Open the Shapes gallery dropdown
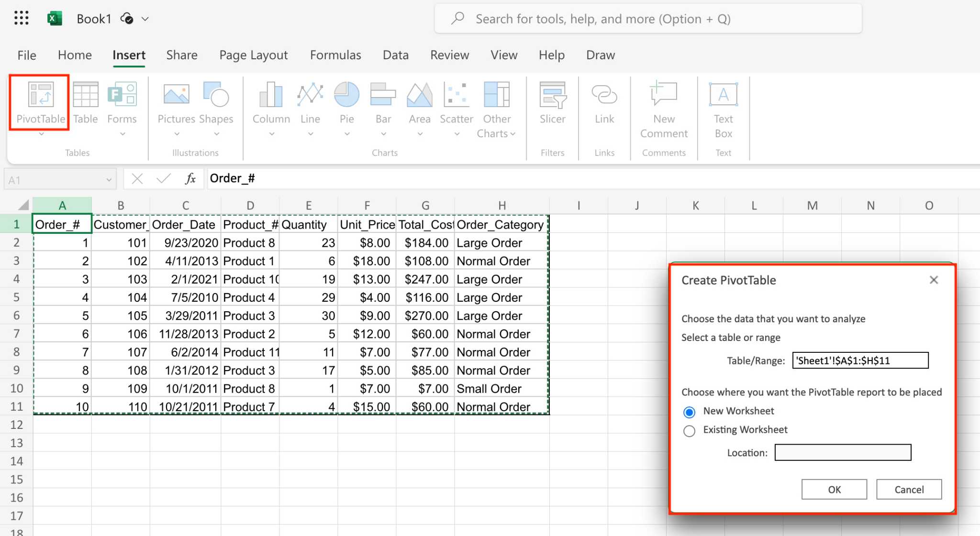 [216, 134]
